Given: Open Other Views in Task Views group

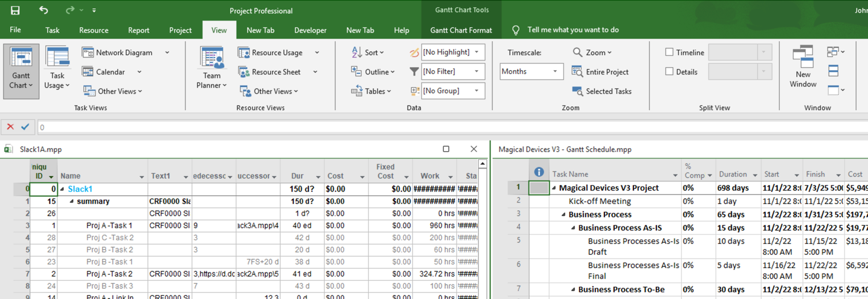Looking at the screenshot, I should click(x=112, y=91).
